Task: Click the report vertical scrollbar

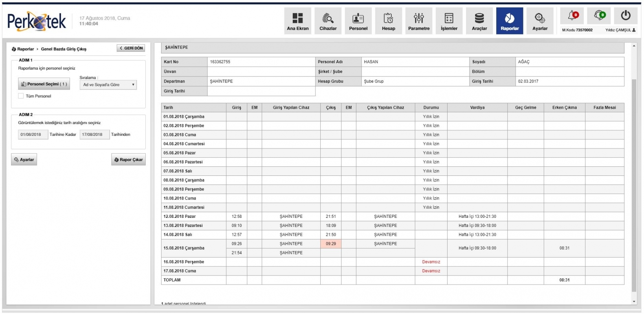Action: (x=634, y=184)
